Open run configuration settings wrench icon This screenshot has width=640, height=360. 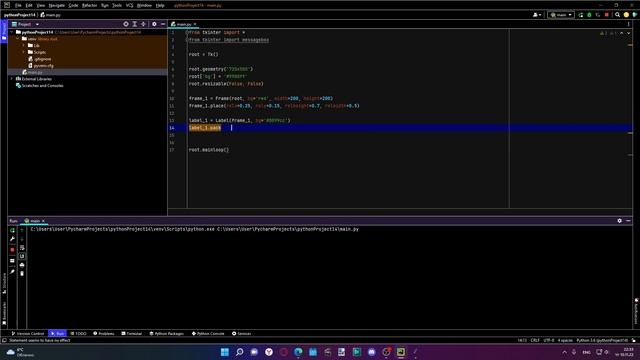pos(12,239)
